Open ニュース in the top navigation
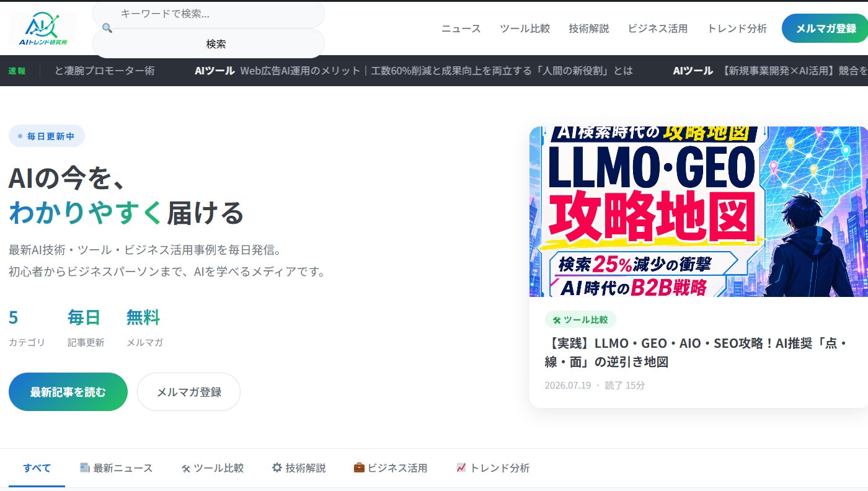This screenshot has height=491, width=868. point(461,29)
